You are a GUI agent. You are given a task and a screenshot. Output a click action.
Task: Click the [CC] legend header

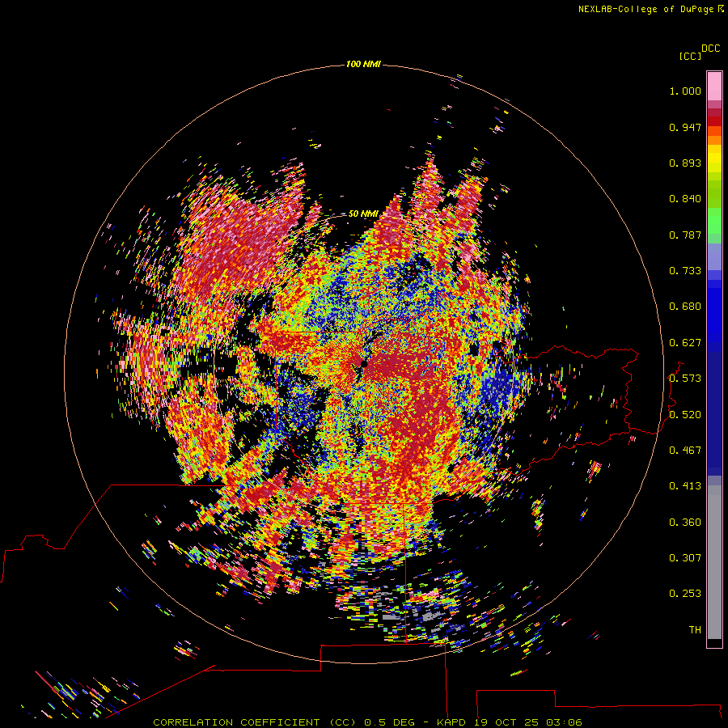pyautogui.click(x=690, y=56)
